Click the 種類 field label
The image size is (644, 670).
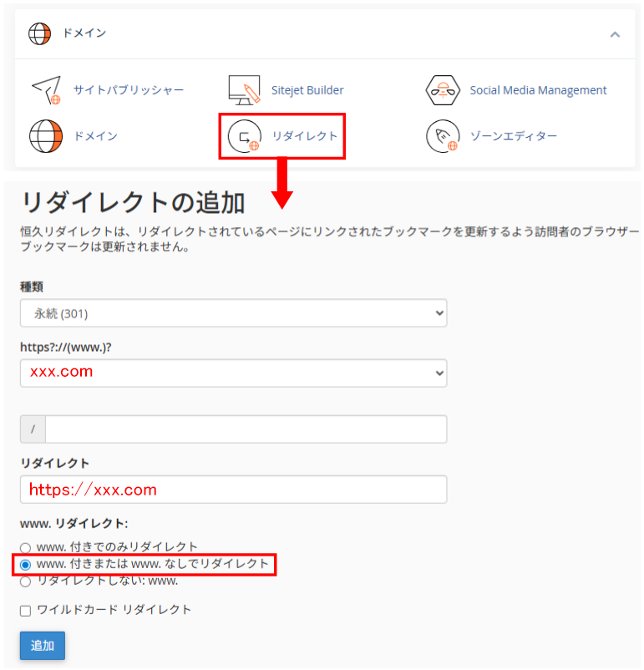click(x=32, y=287)
